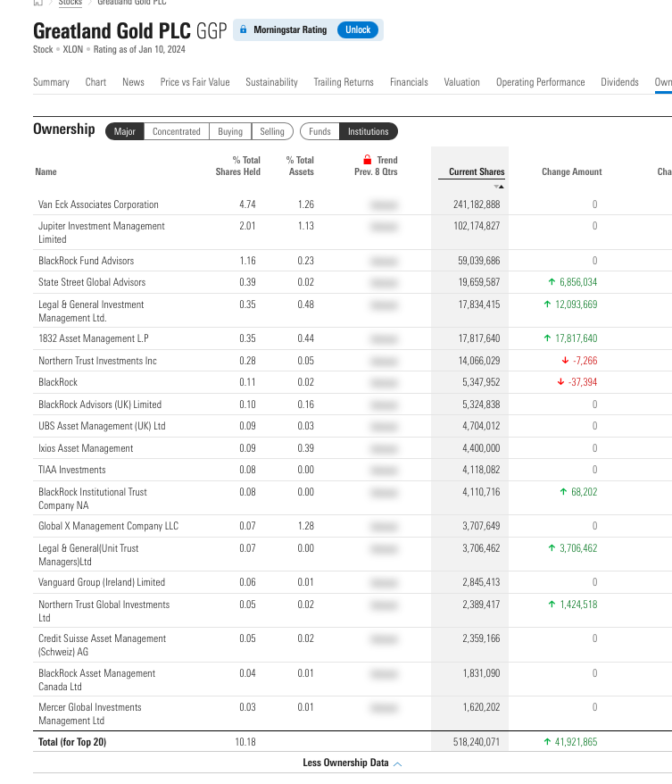Collapse table with Less Ownership Data

click(x=353, y=763)
